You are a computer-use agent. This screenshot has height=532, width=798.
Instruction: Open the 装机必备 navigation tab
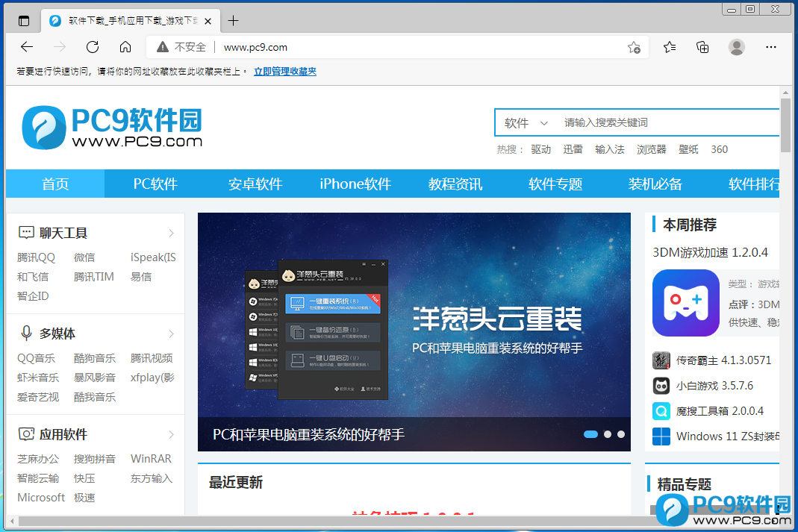coord(655,184)
